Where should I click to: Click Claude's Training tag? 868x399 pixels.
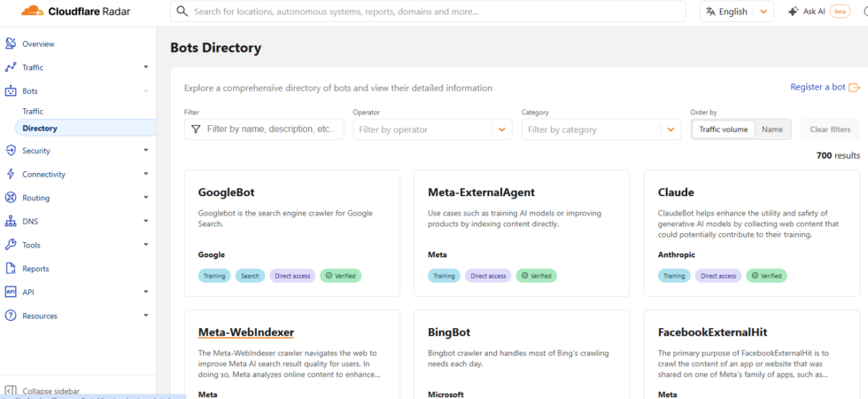coord(674,276)
